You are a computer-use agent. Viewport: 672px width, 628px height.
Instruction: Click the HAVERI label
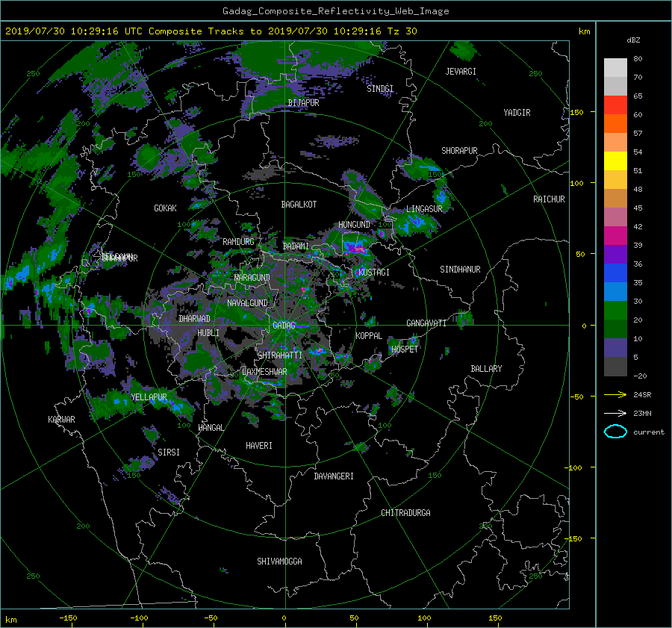[259, 446]
